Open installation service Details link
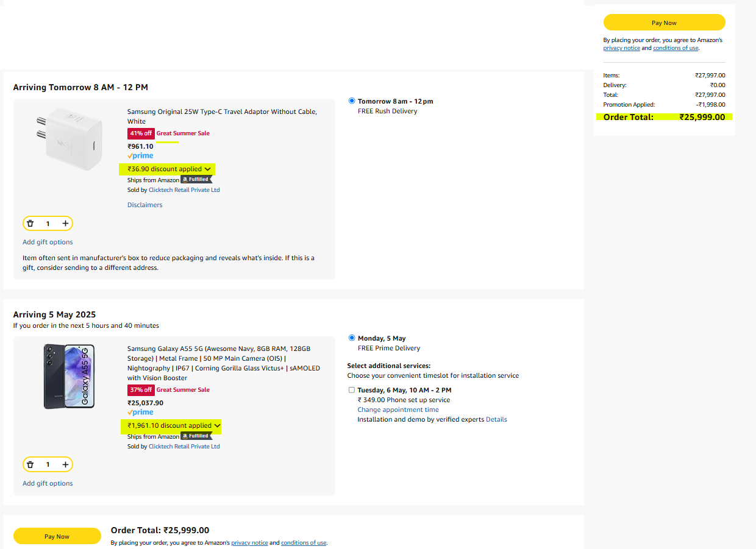 click(496, 419)
